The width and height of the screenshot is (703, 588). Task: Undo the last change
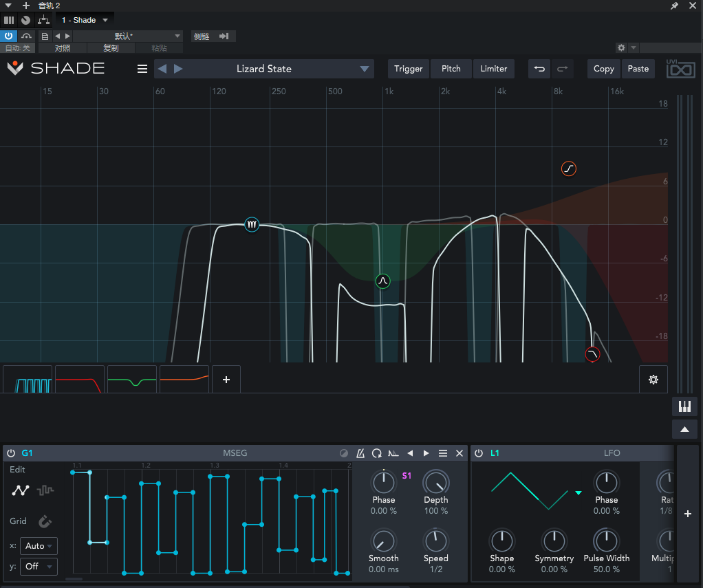(x=539, y=69)
